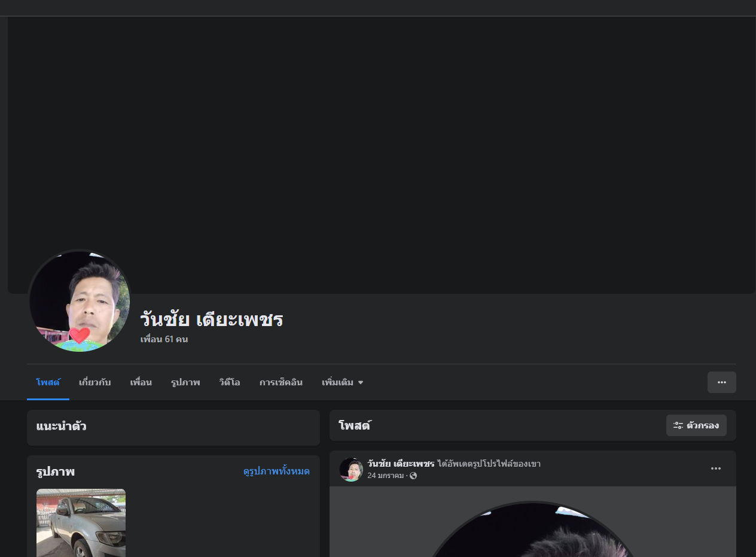Open the วิดีโอ tab

[230, 382]
